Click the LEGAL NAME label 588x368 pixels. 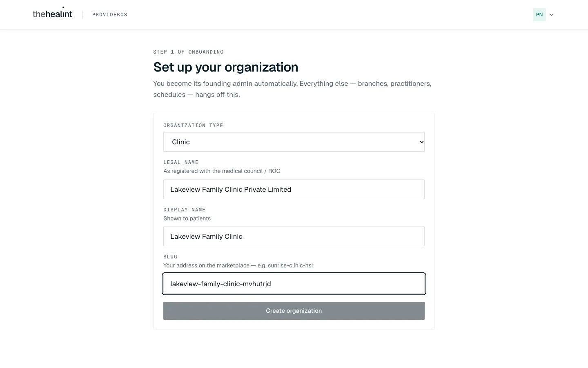181,162
